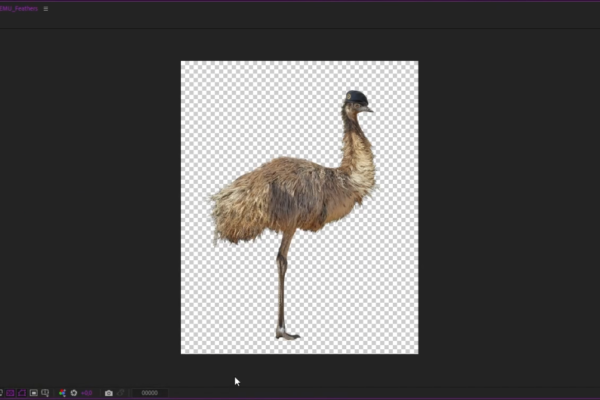Image resolution: width=600 pixels, height=400 pixels.
Task: Click the emu's foot in the composition
Action: click(x=287, y=334)
